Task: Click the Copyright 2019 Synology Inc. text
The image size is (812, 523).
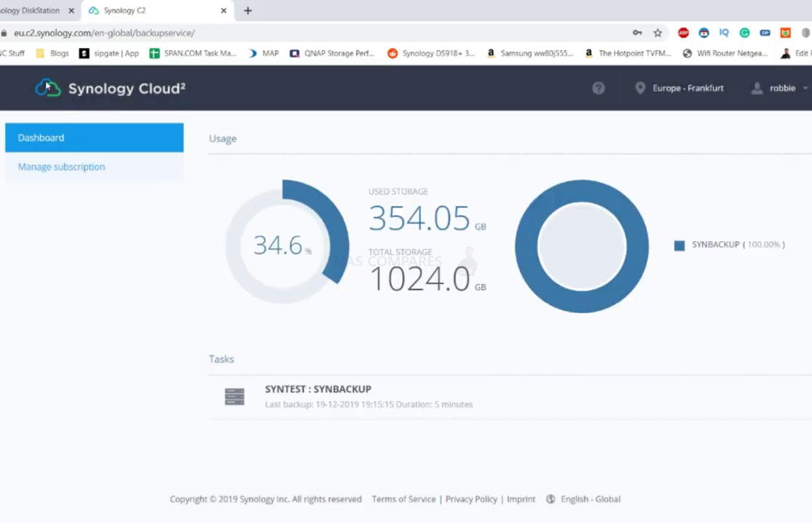Action: (265, 499)
